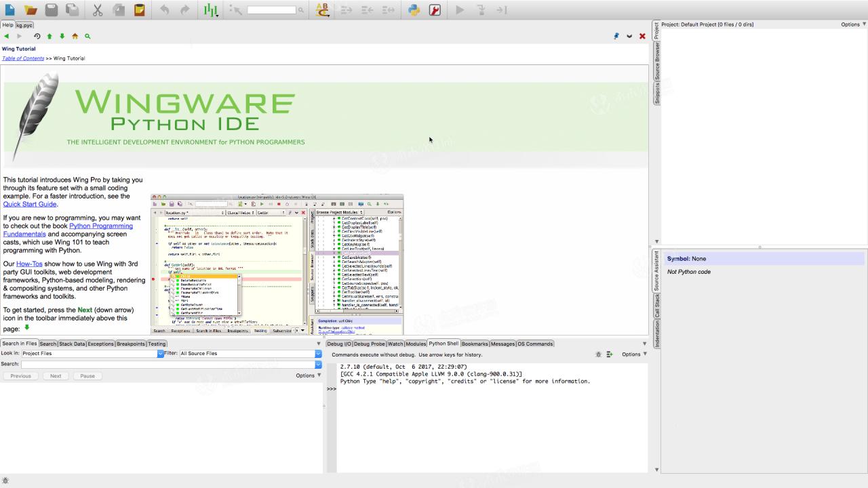Click the blue pin icon in editor
The image size is (868, 488).
(616, 36)
